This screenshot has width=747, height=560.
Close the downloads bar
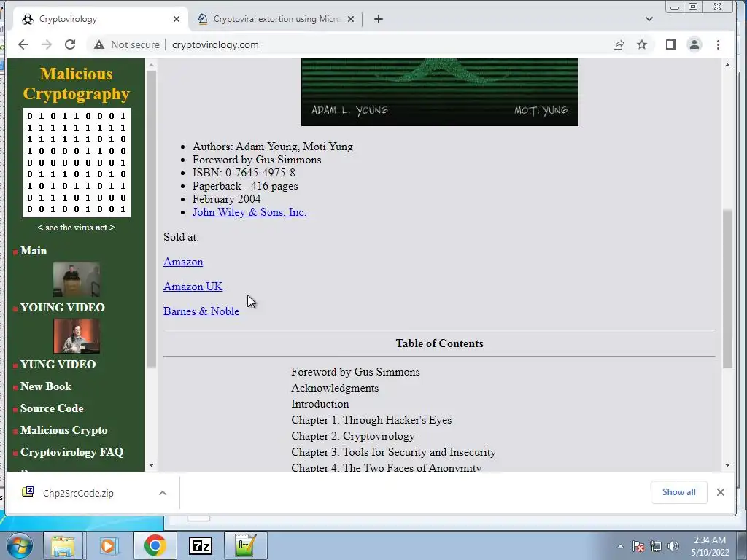point(720,492)
